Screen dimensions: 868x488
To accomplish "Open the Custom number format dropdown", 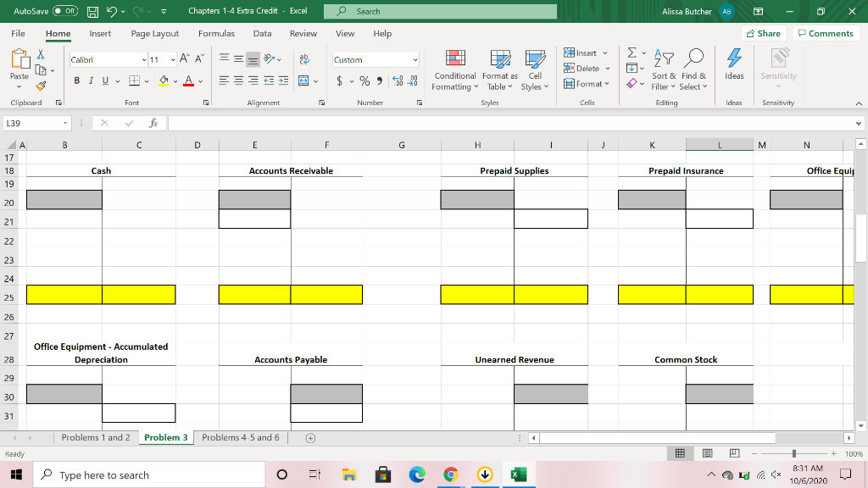I will [x=415, y=60].
